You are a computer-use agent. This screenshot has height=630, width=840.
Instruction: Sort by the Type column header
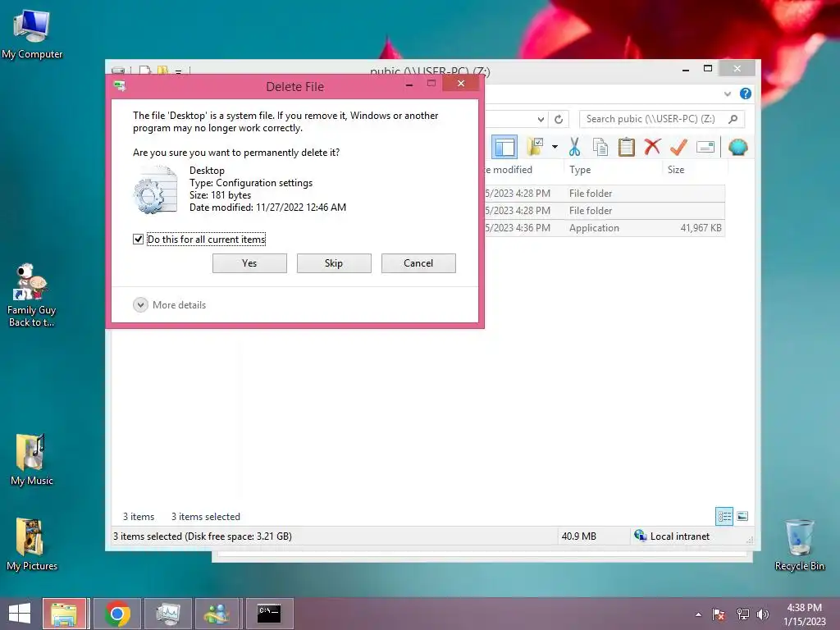coord(580,170)
